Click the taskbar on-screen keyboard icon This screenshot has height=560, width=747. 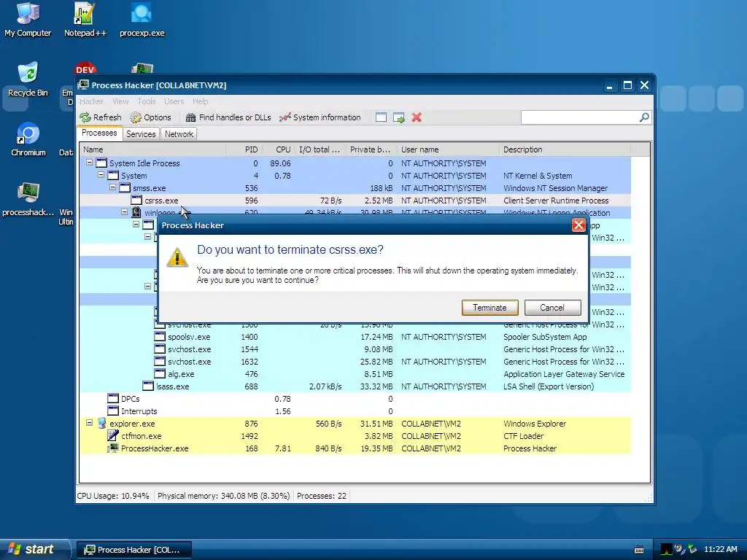(x=639, y=550)
